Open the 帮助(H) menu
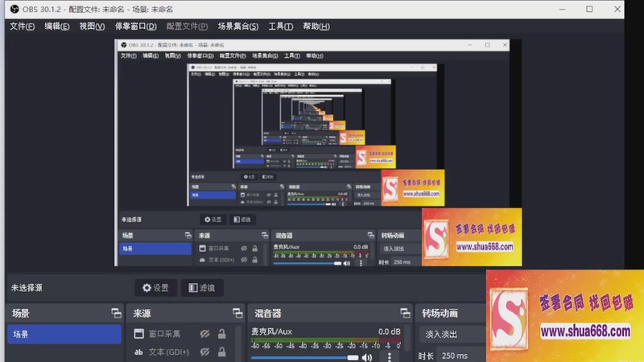This screenshot has height=362, width=644. (x=316, y=27)
